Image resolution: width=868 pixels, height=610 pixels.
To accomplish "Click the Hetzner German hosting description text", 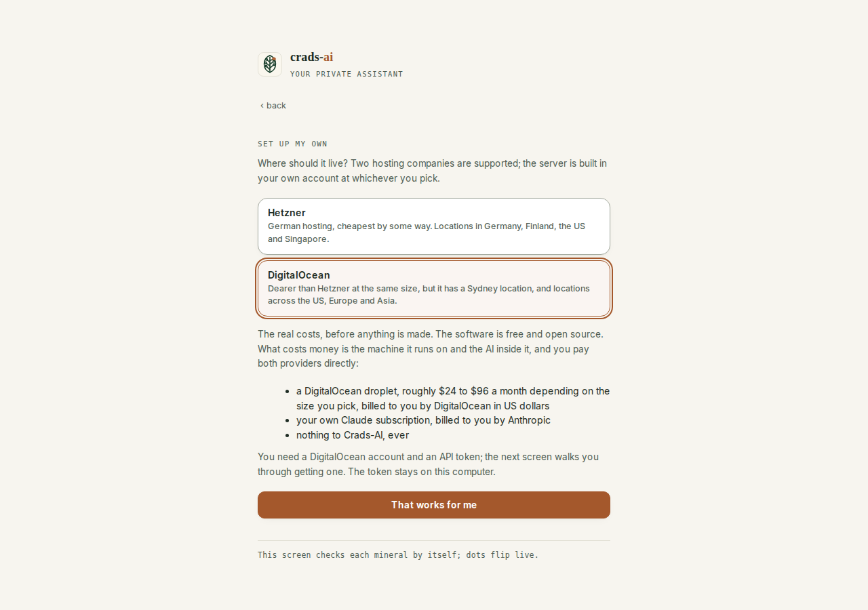I will [x=427, y=232].
